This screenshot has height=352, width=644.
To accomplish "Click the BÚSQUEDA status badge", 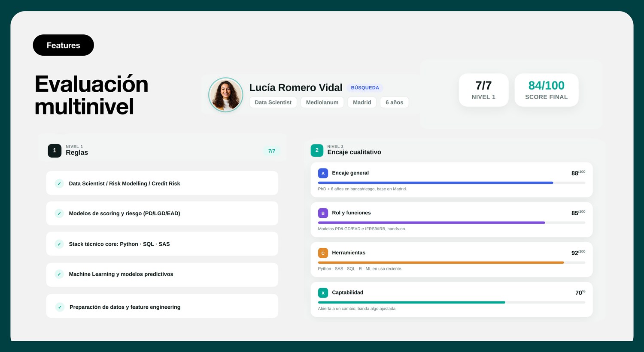I will [x=365, y=87].
